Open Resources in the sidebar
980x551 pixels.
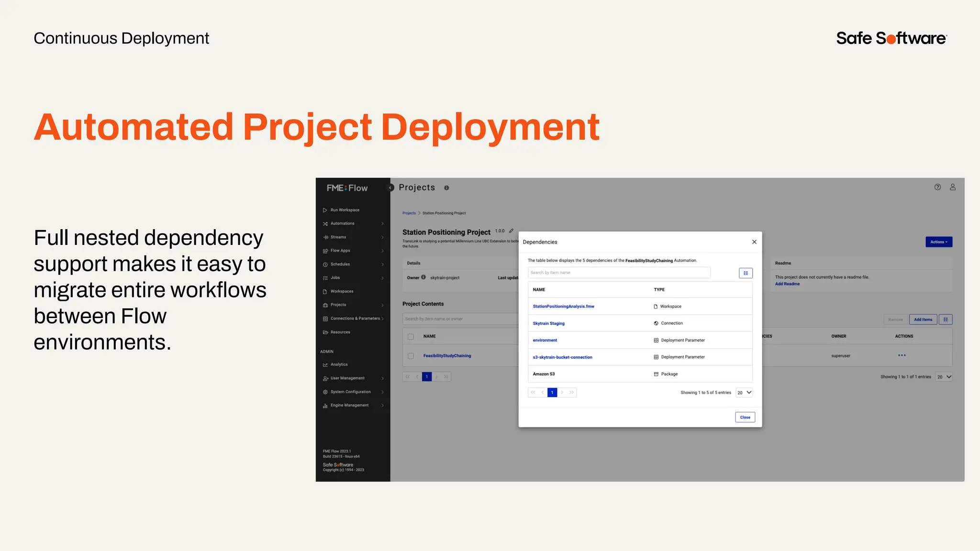pos(340,332)
